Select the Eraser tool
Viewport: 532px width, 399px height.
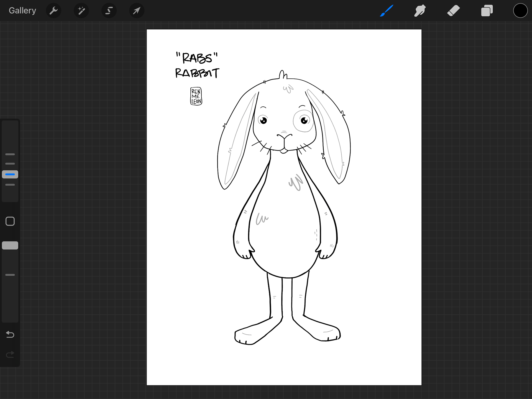click(x=453, y=11)
